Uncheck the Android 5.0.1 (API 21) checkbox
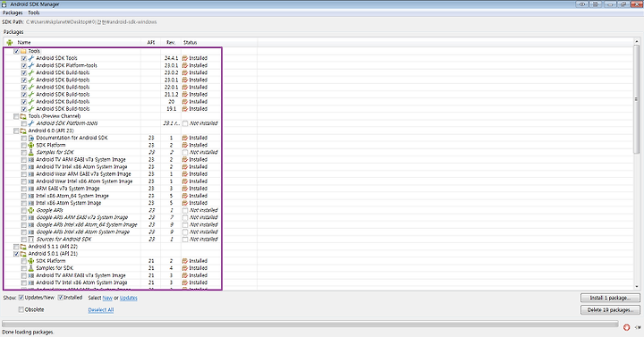Image resolution: width=644 pixels, height=337 pixels. [x=16, y=254]
